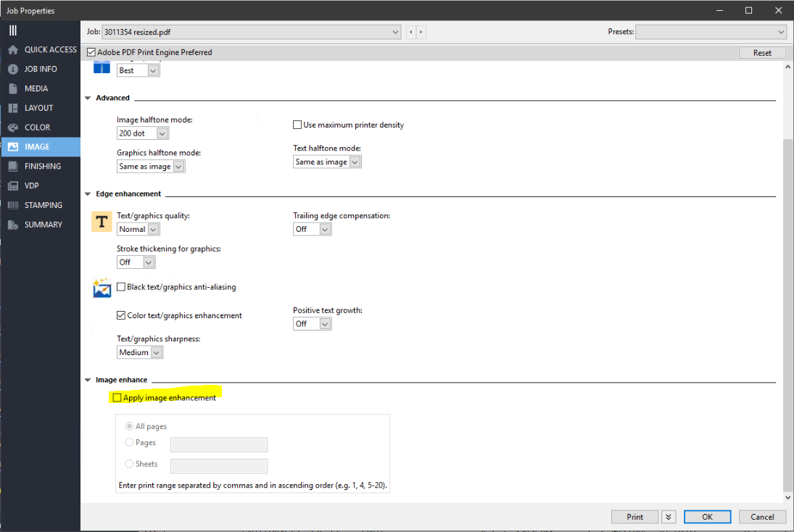
Task: Collapse the Advanced section
Action: coord(88,98)
